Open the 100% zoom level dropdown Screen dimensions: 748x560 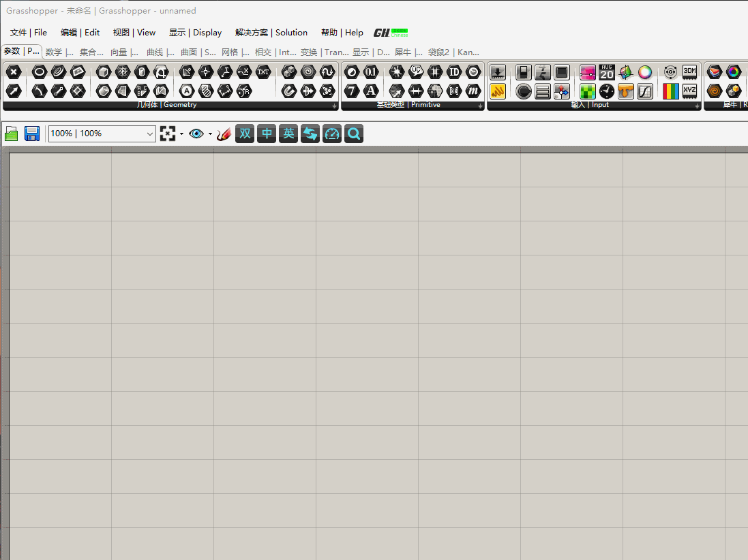point(151,134)
